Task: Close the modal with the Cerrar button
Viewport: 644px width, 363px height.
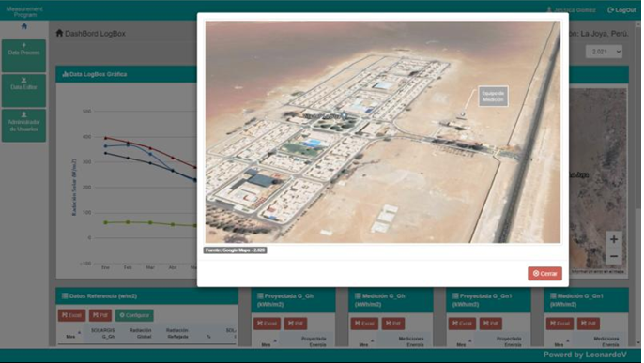Action: point(544,274)
